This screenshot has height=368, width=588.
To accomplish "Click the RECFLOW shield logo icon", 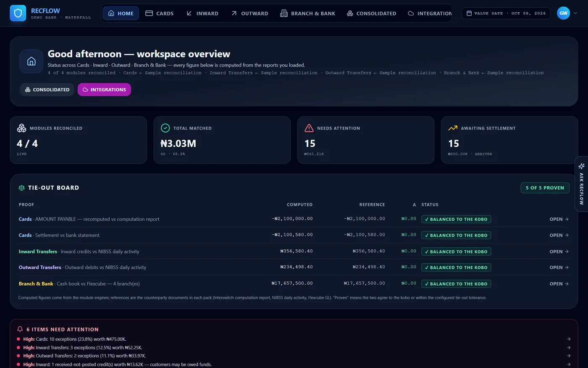I will (18, 13).
